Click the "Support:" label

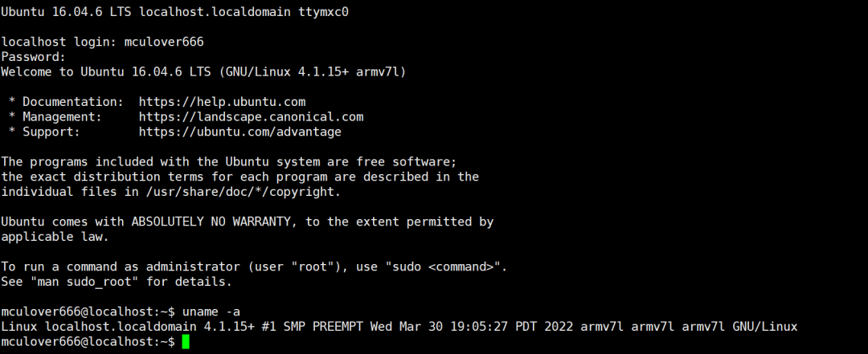pos(51,132)
